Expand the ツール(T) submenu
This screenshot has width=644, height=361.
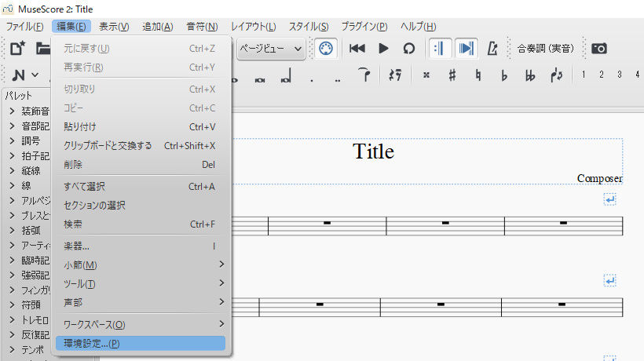(140, 284)
